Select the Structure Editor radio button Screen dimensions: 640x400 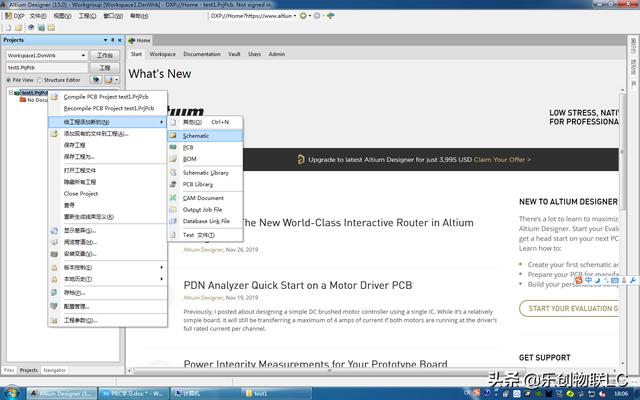click(40, 80)
